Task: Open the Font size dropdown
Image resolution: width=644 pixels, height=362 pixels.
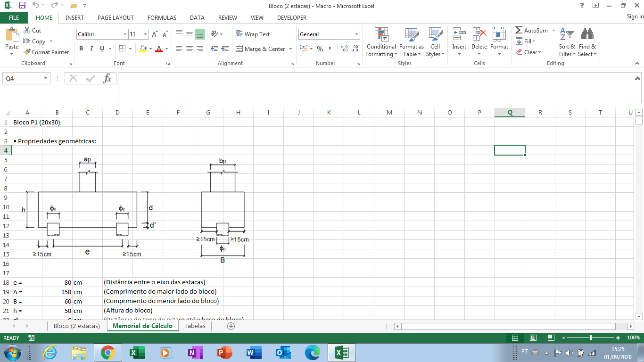Action: click(x=146, y=34)
